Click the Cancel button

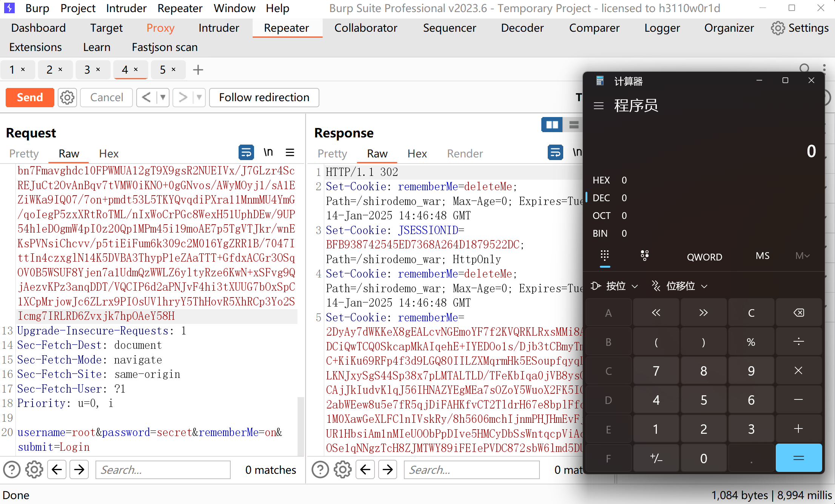point(106,97)
